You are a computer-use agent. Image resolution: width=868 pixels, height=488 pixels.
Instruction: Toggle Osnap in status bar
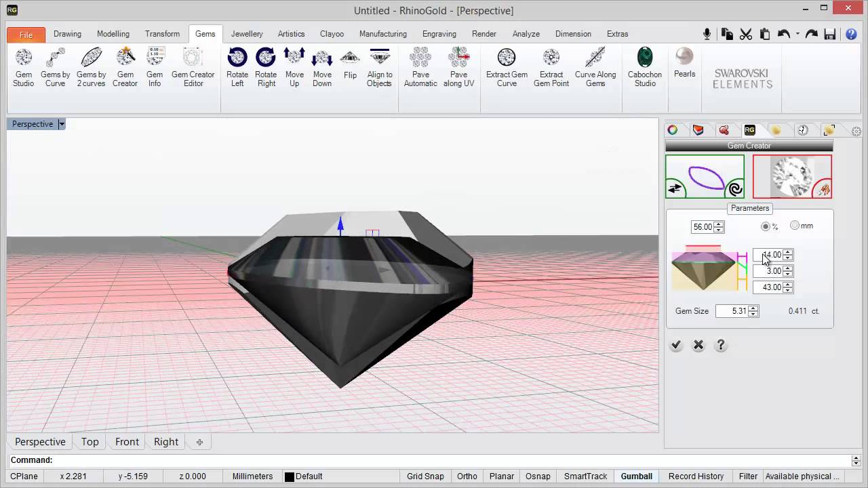(x=538, y=476)
